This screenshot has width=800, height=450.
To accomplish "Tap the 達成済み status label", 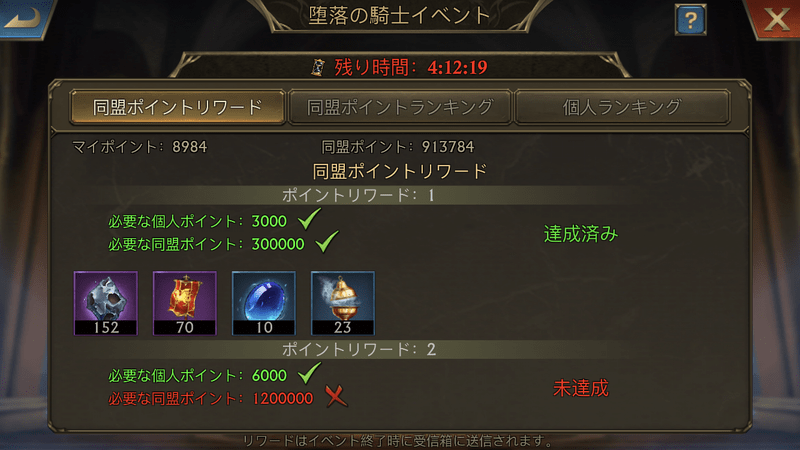I will click(581, 234).
